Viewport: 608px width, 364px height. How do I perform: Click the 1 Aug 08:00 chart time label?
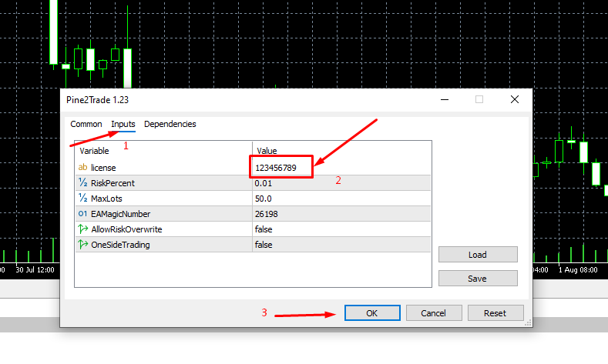click(578, 269)
